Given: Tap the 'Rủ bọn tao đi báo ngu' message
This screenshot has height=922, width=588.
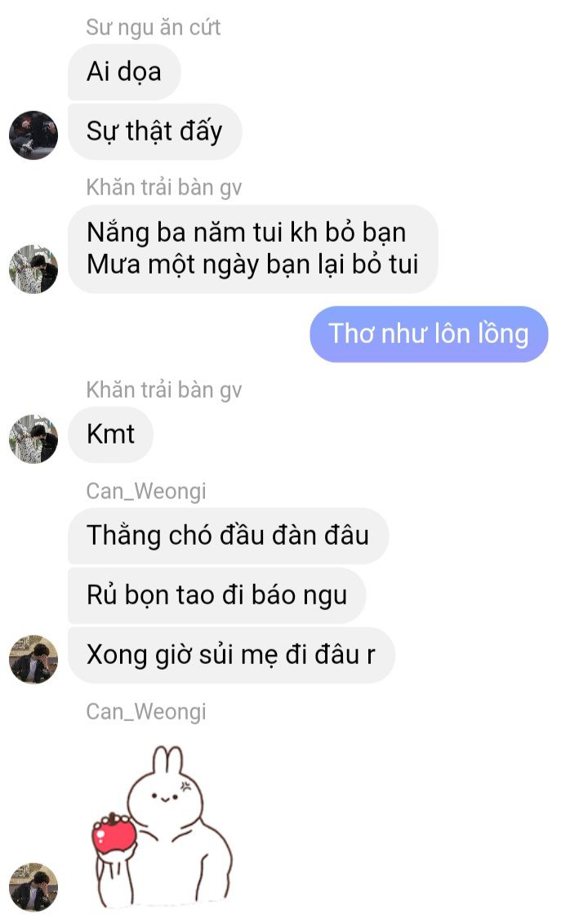Looking at the screenshot, I should pyautogui.click(x=217, y=595).
